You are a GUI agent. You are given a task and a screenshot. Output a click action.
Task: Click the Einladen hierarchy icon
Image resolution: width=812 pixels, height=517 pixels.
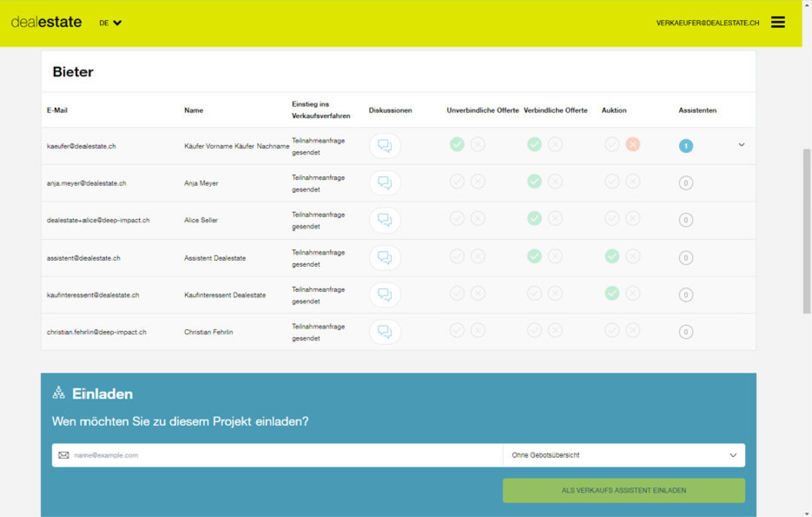coord(59,393)
